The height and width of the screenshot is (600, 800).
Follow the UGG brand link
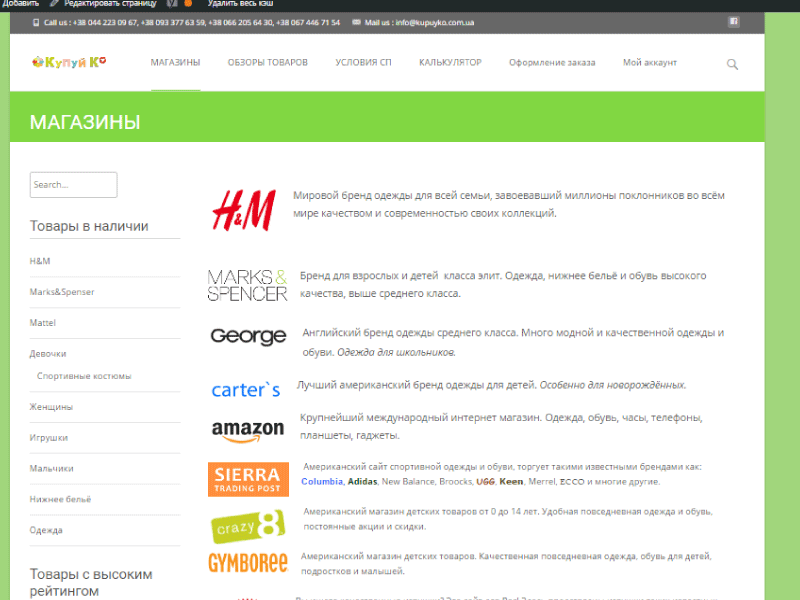(485, 482)
